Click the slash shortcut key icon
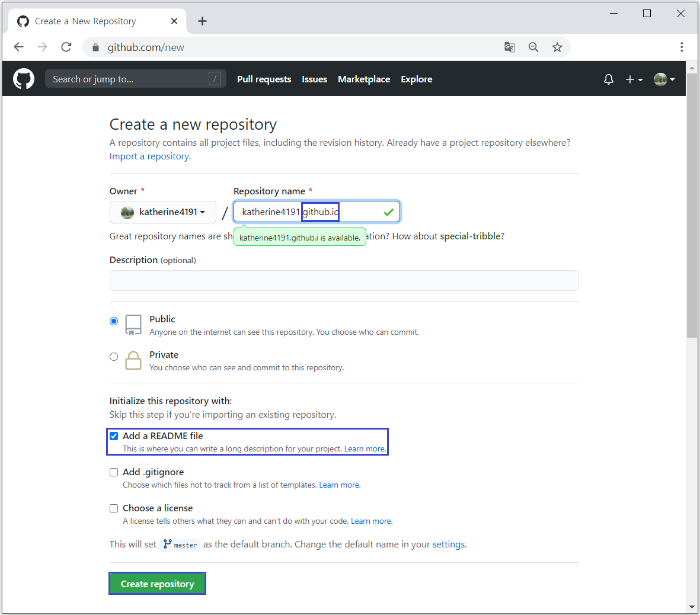This screenshot has width=700, height=615. pyautogui.click(x=215, y=79)
